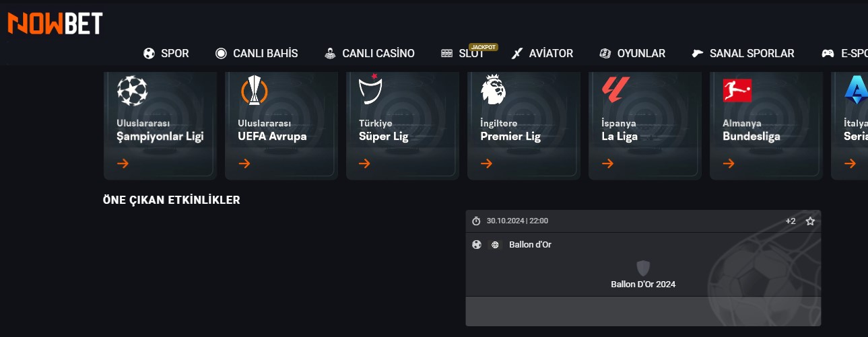
Task: Open the Şampiyonlar Ligi arrow link
Action: tap(123, 163)
